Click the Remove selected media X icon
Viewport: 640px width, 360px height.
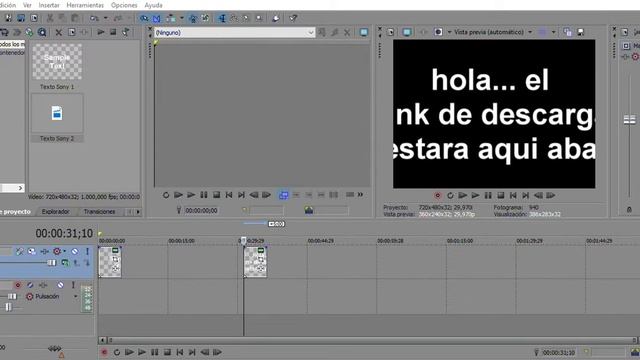click(58, 32)
